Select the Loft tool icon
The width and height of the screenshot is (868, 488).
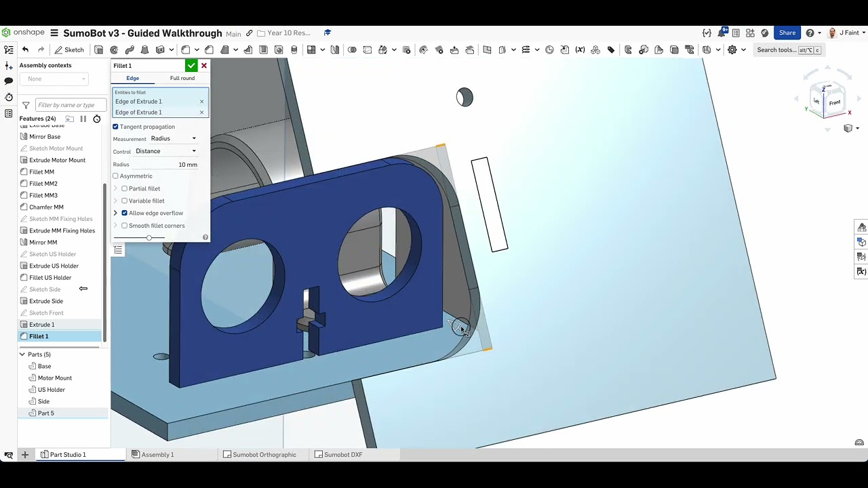[144, 49]
